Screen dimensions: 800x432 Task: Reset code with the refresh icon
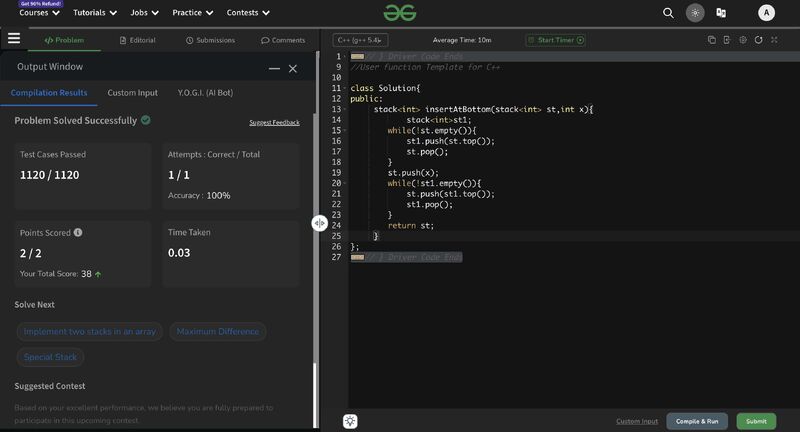click(x=759, y=40)
